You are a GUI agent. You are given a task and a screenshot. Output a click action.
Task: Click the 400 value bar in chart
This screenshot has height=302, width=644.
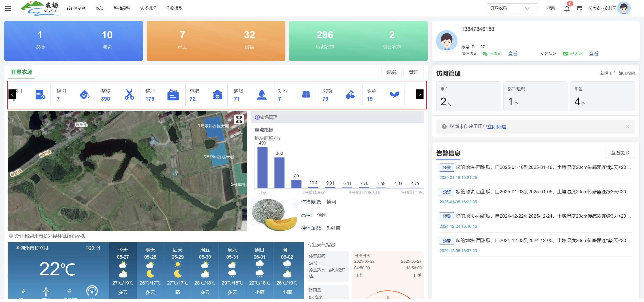click(x=262, y=168)
